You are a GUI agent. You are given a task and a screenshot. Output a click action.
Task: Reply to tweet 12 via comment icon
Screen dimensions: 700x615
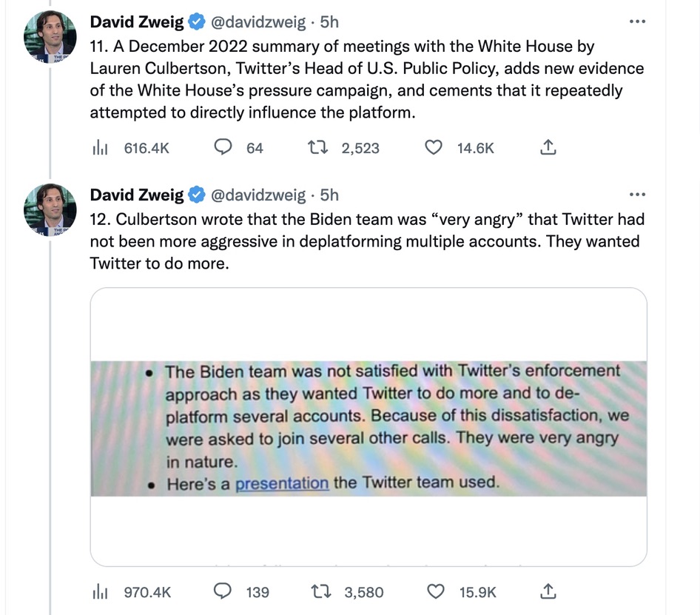(x=223, y=592)
